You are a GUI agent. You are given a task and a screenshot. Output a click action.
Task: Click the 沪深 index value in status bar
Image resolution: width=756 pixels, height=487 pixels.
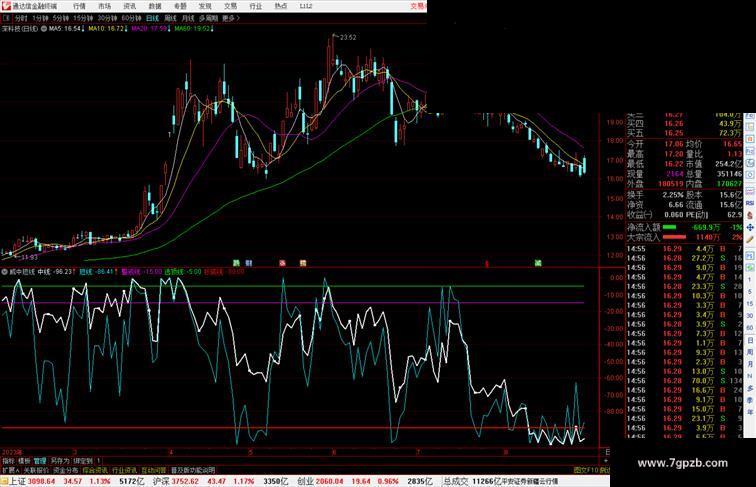[x=186, y=481]
